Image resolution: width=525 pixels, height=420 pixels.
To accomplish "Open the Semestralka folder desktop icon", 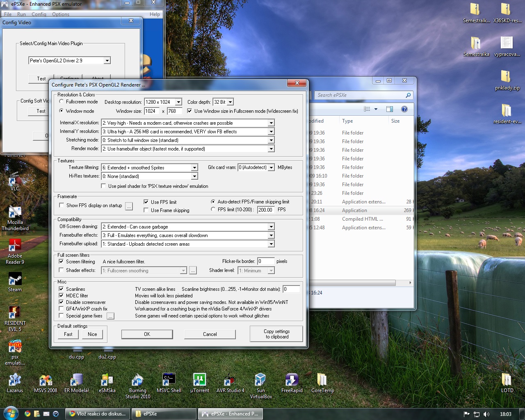I will click(476, 46).
